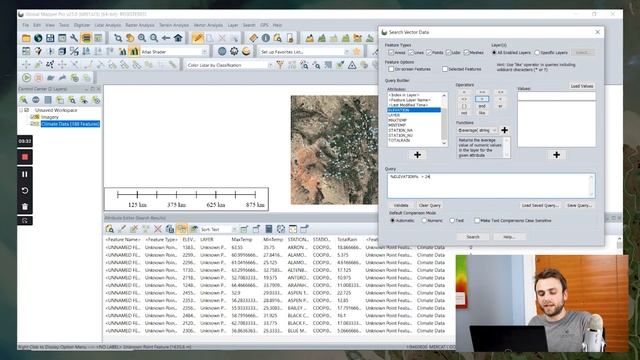Click the lidar filter funnel icon
Screen dimensions: 640x360
coord(280,65)
